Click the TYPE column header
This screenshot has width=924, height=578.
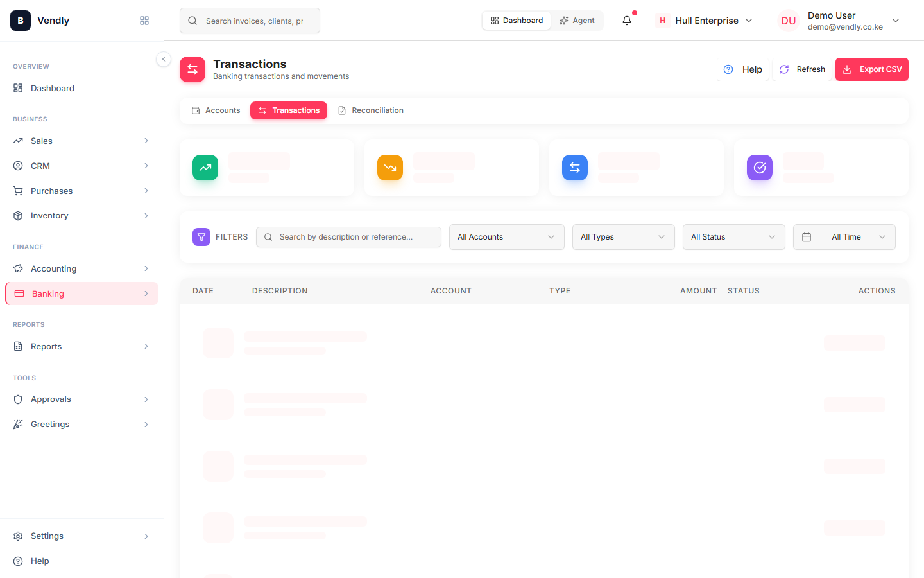(x=560, y=291)
